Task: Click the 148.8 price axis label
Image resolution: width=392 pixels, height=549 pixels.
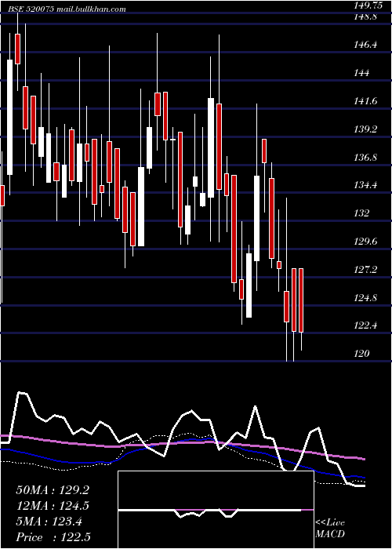Action: [365, 16]
